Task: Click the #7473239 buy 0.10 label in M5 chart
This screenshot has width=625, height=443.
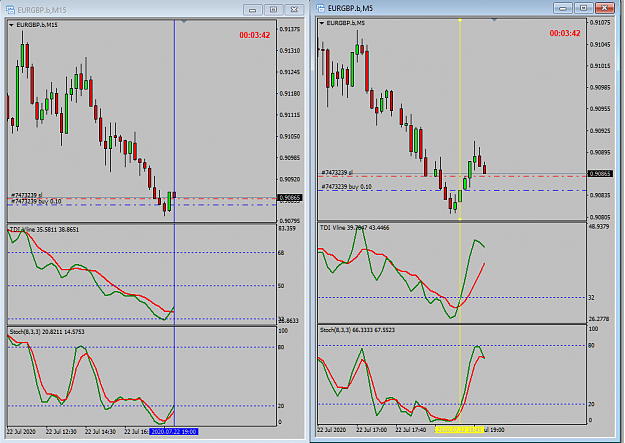Action: click(347, 187)
